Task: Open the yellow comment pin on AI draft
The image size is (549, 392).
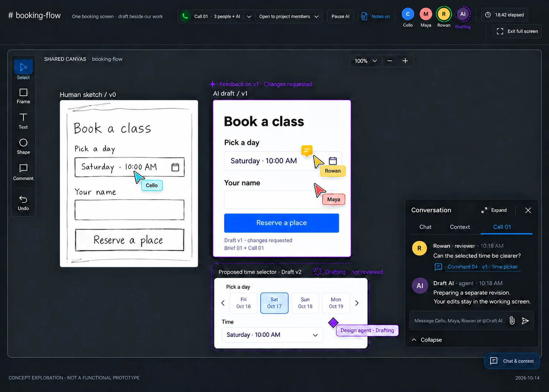Action: (307, 150)
